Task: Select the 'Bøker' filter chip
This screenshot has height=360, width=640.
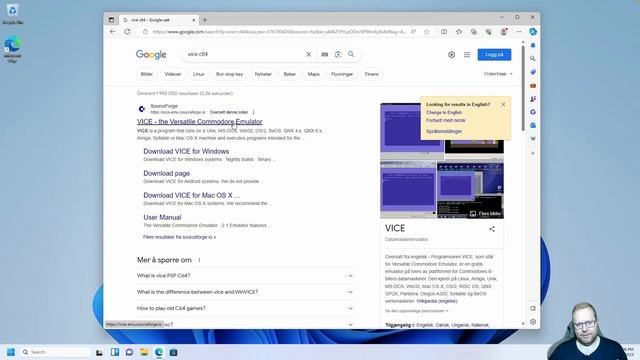Action: pos(290,74)
